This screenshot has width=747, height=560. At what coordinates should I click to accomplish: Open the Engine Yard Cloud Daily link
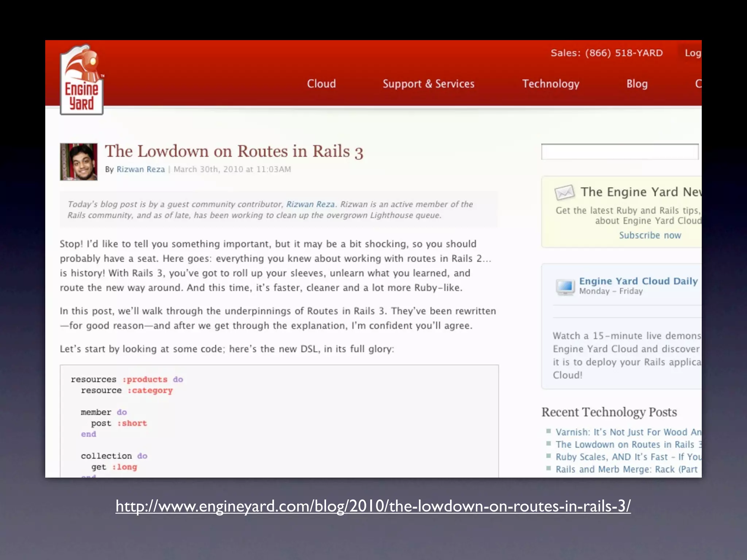coord(638,281)
